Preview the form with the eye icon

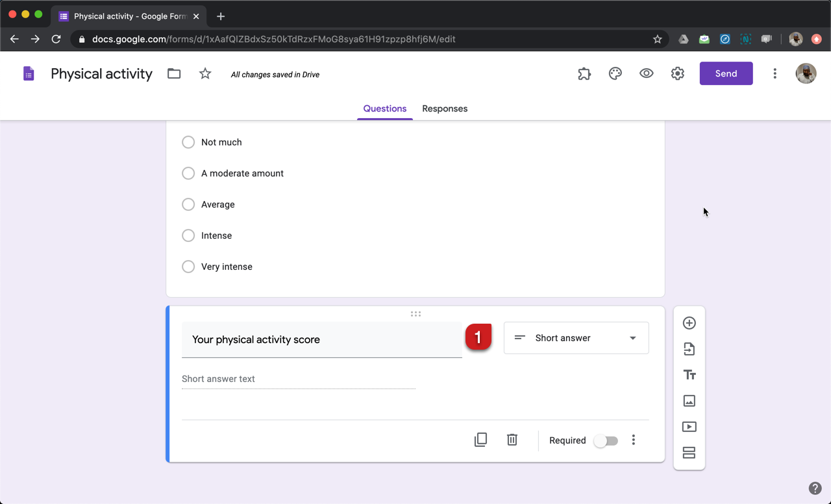click(646, 73)
